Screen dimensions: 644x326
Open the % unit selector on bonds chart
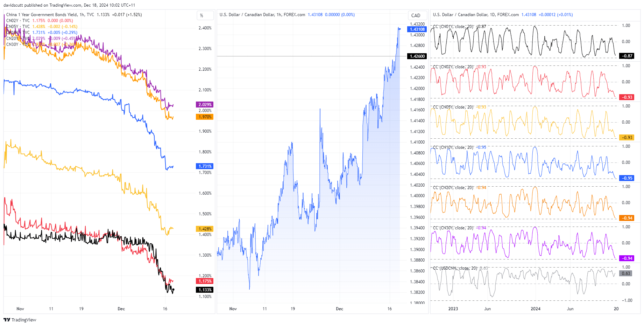click(x=205, y=15)
